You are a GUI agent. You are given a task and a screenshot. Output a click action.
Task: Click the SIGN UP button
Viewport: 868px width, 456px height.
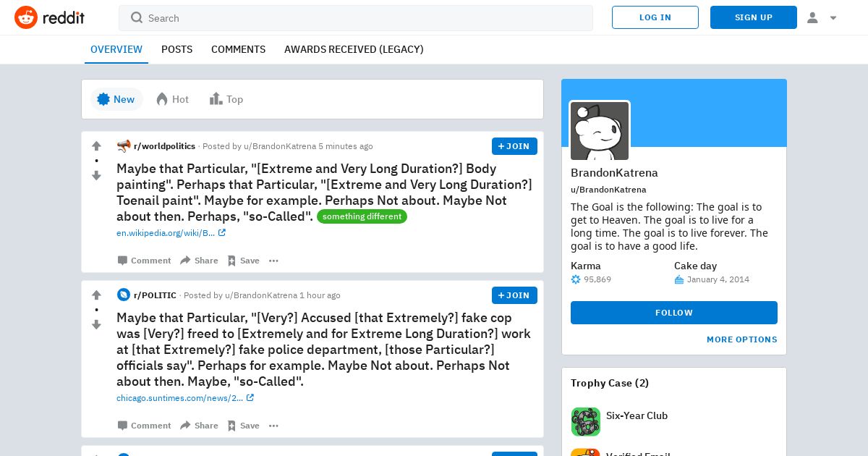(754, 17)
